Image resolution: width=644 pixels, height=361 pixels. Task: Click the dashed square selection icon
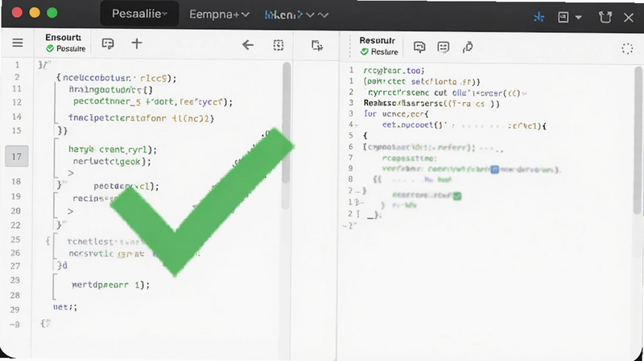click(x=279, y=45)
